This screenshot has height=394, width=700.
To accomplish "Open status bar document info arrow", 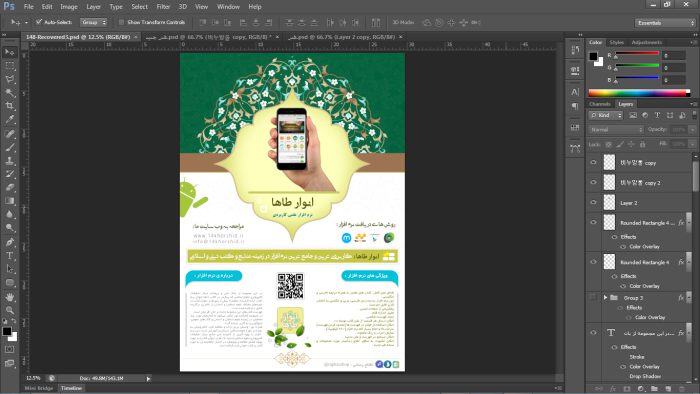I will tap(148, 378).
